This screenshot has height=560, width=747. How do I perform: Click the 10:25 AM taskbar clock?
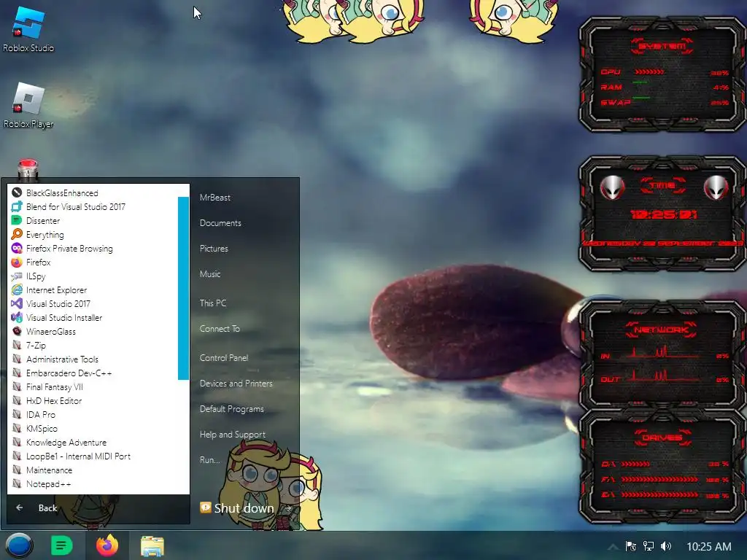coord(709,547)
